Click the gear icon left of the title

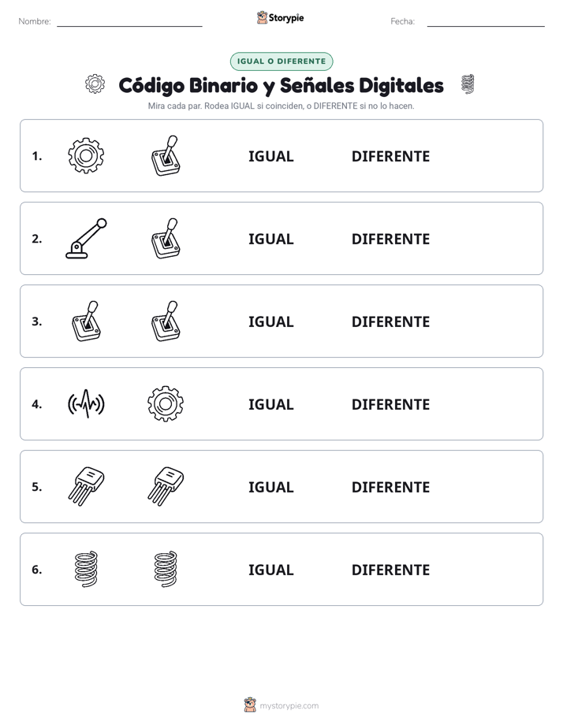95,84
